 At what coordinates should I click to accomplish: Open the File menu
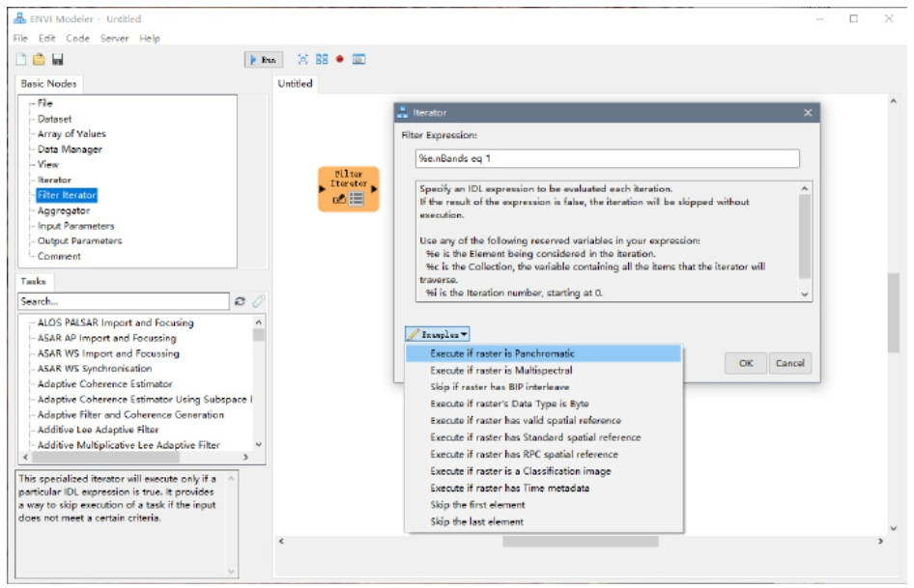coord(20,38)
